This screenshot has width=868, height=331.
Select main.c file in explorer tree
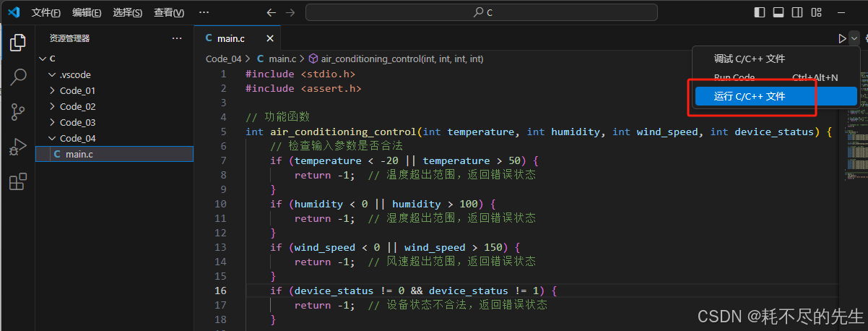tap(115, 154)
